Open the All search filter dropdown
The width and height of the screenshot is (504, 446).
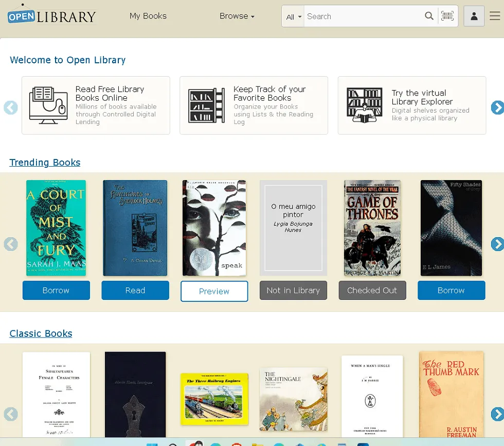(x=293, y=16)
